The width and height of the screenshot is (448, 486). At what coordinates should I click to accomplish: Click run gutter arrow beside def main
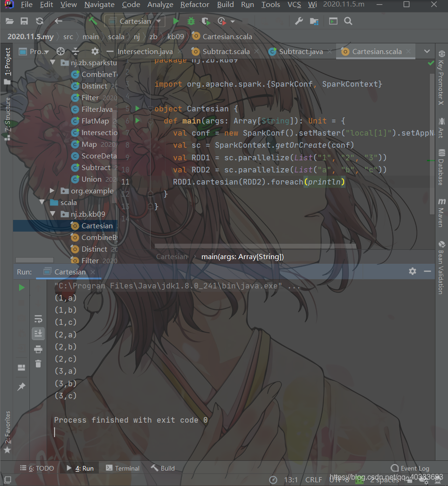pos(138,121)
